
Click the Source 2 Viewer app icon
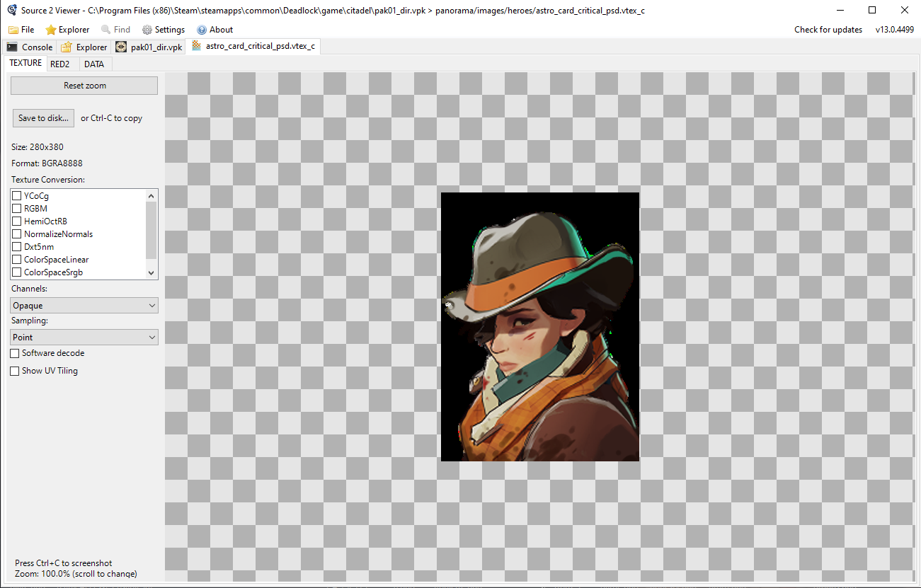click(x=11, y=10)
